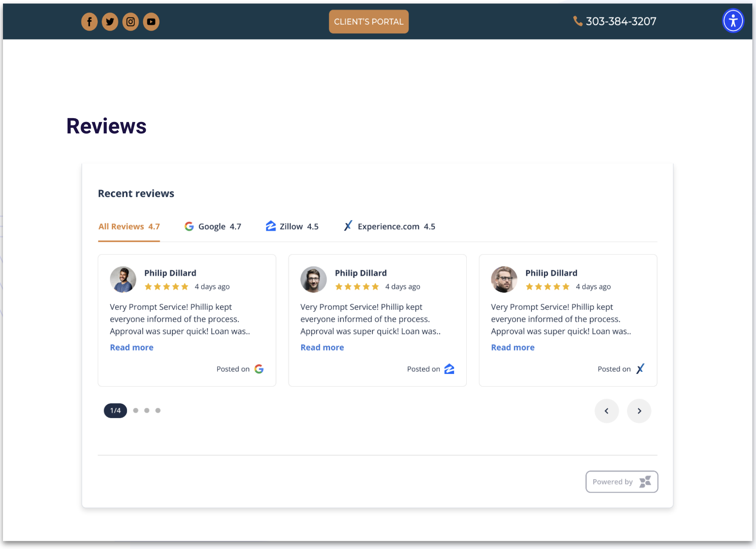This screenshot has width=756, height=549.
Task: Click reviewer avatar on the Google-posted review
Action: point(123,280)
